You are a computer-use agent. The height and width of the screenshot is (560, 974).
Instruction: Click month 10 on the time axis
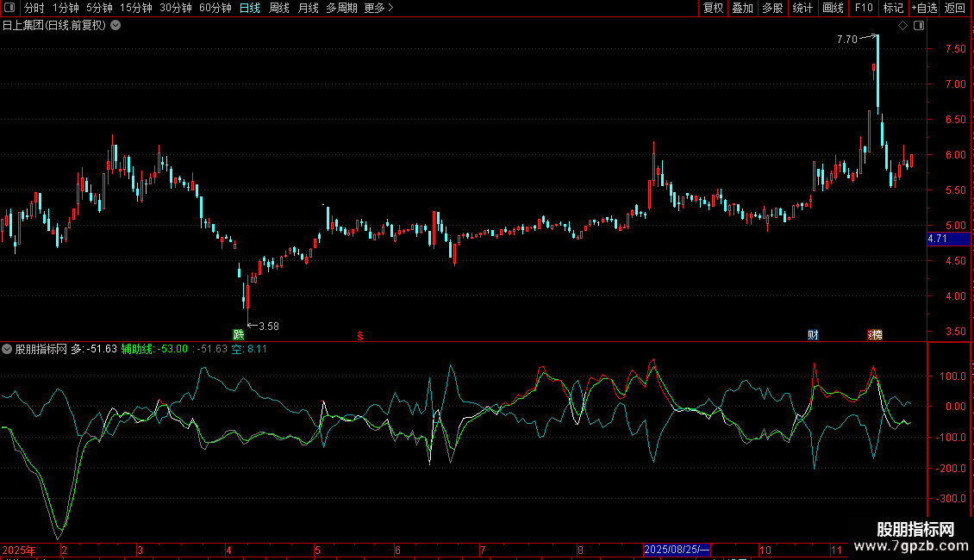(x=765, y=550)
